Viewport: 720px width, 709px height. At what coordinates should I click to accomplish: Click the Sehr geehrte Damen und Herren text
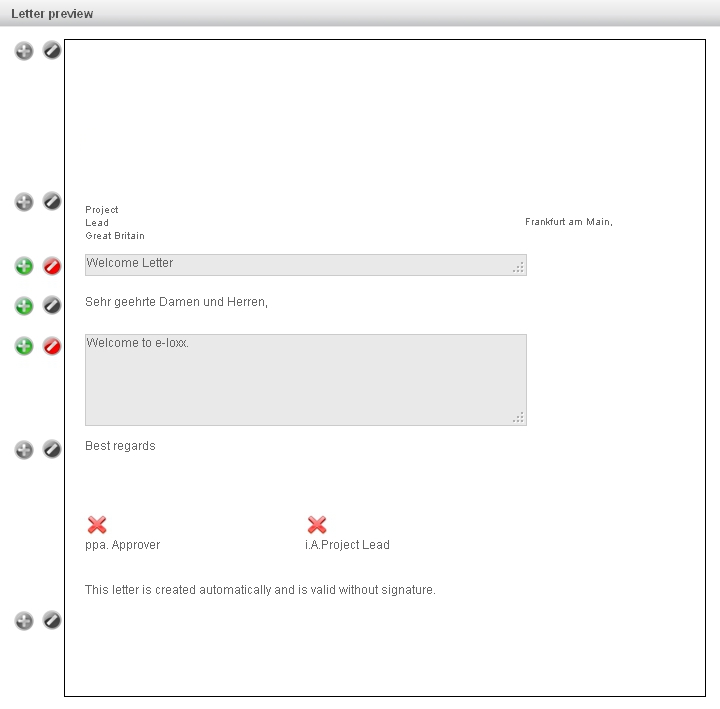[176, 302]
